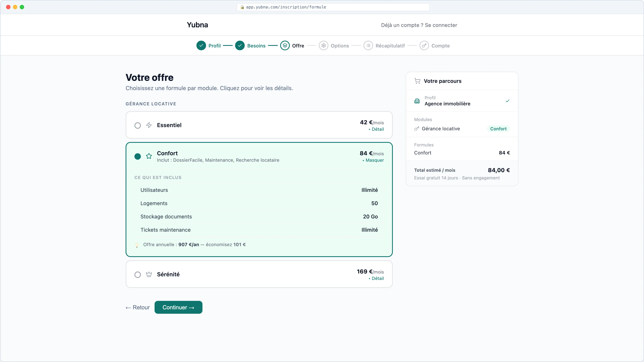Click the 907 €/an annual offer text

tap(189, 245)
